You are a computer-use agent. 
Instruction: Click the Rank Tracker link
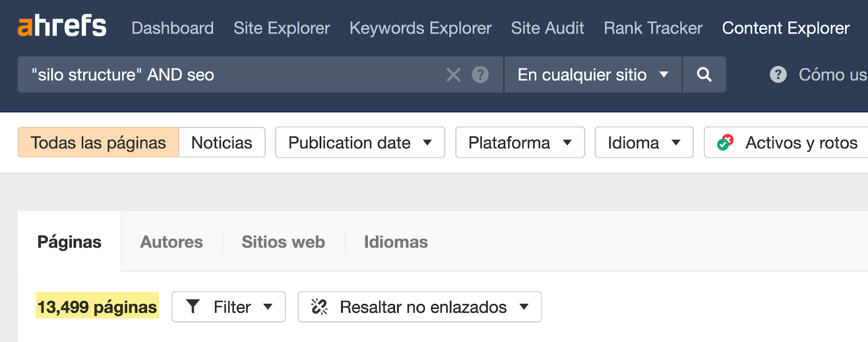coord(653,28)
